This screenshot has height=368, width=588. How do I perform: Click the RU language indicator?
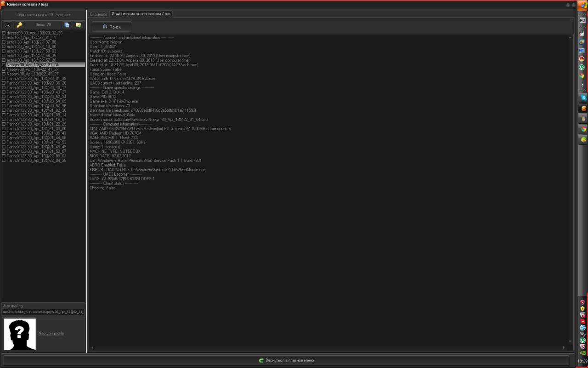[582, 20]
